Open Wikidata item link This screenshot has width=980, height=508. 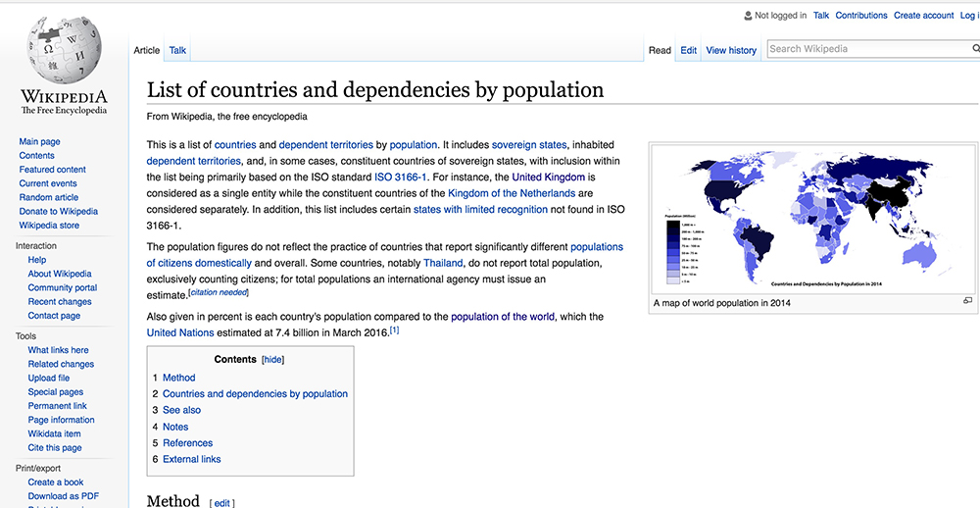(54, 433)
